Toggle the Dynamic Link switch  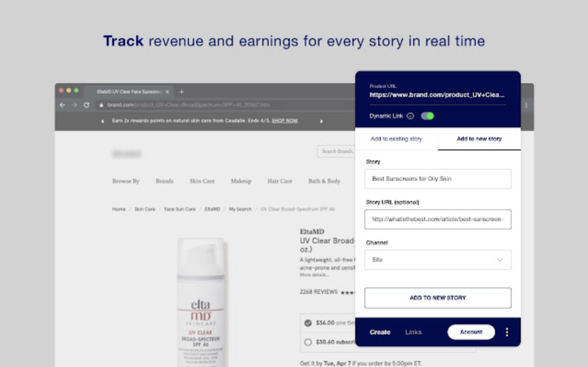[427, 116]
